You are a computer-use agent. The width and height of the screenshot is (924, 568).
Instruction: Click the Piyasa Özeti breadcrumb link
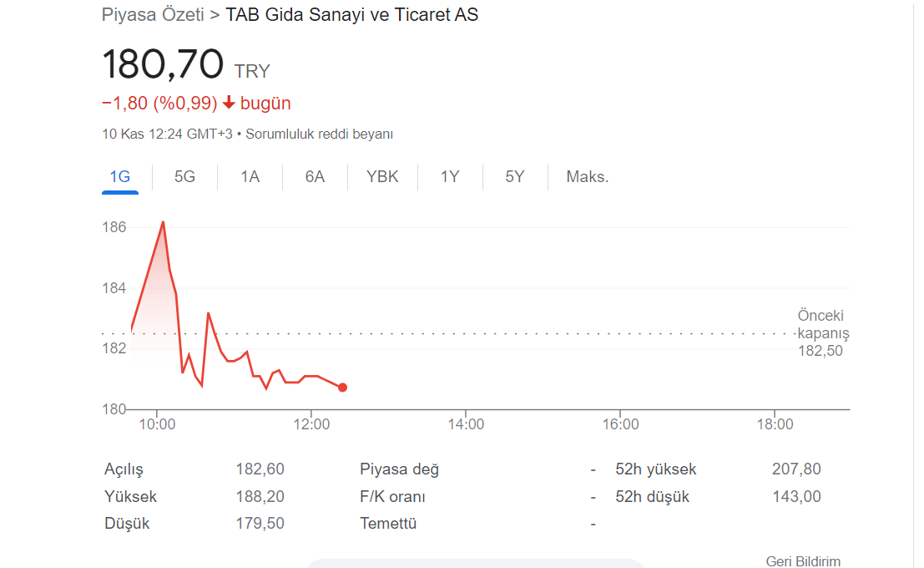pos(153,15)
